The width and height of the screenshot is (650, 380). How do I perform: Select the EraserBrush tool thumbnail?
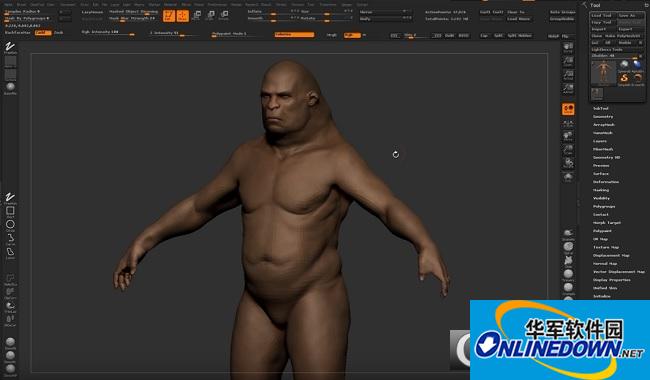(x=637, y=79)
